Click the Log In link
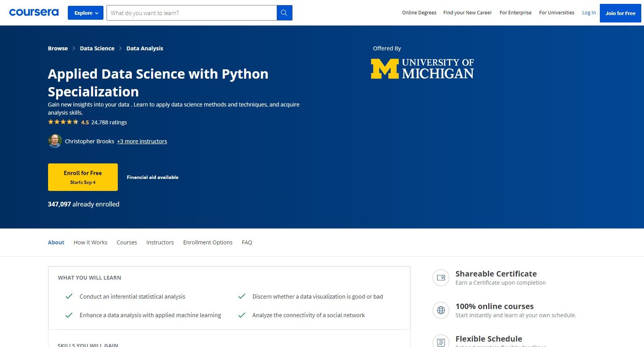This screenshot has height=347, width=644. (589, 13)
